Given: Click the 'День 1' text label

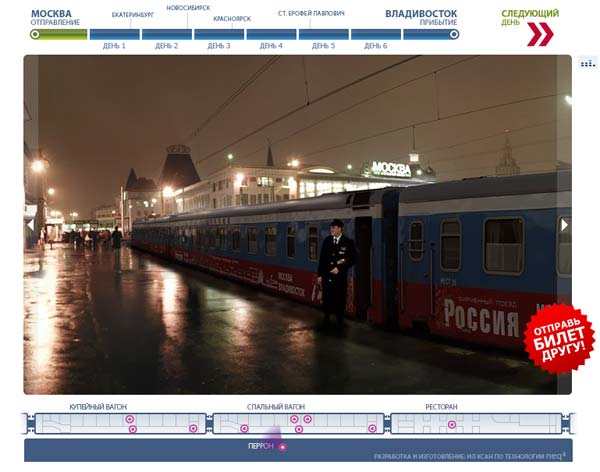Looking at the screenshot, I should click(x=114, y=46).
